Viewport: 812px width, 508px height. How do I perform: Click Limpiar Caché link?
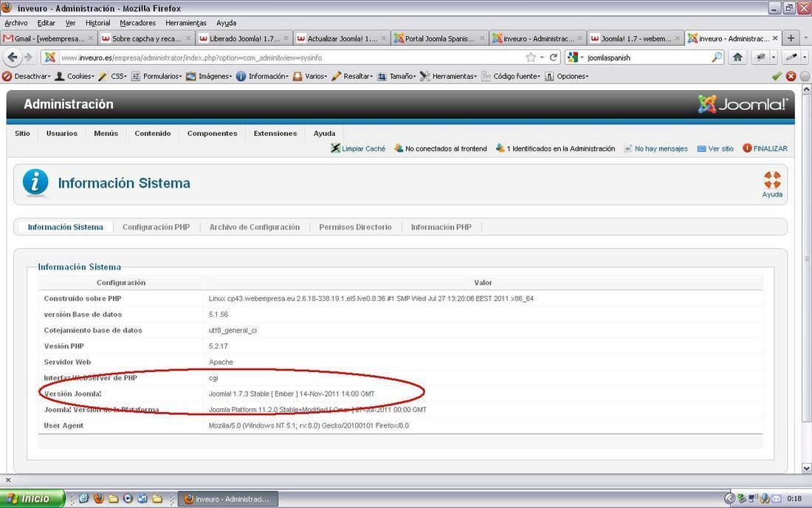pyautogui.click(x=358, y=148)
